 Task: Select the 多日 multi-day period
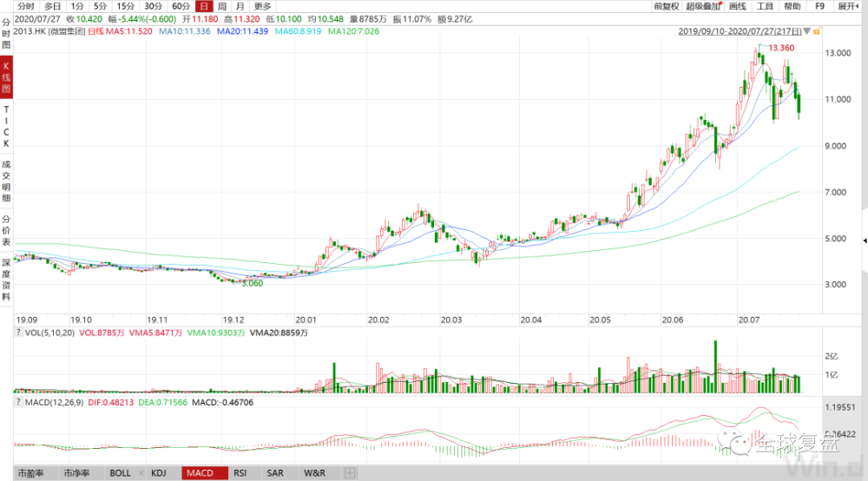point(52,6)
